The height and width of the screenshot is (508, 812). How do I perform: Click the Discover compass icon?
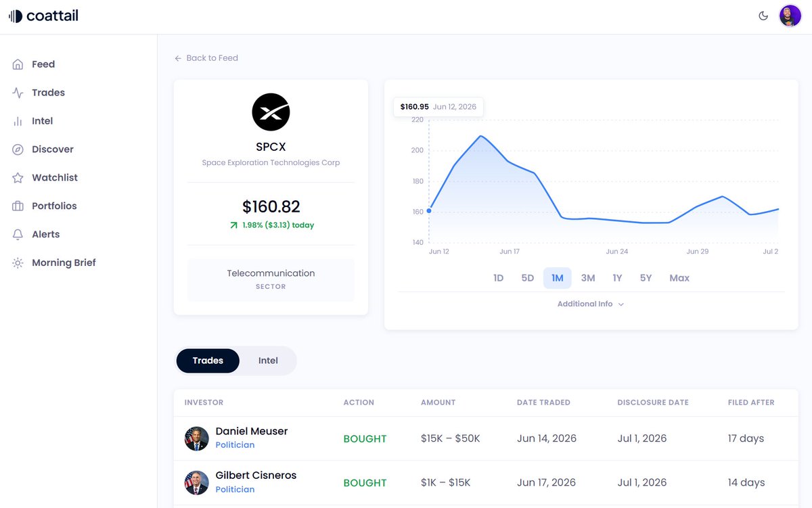18,149
